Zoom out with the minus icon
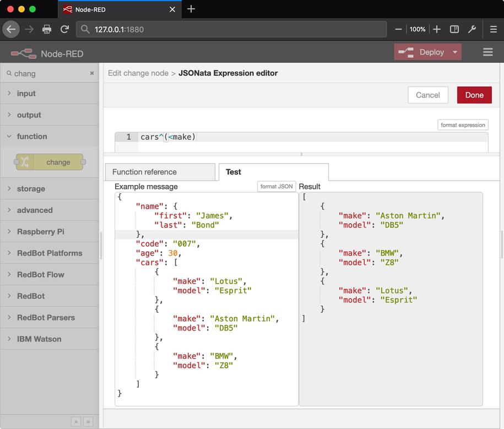504x429 pixels. point(398,29)
